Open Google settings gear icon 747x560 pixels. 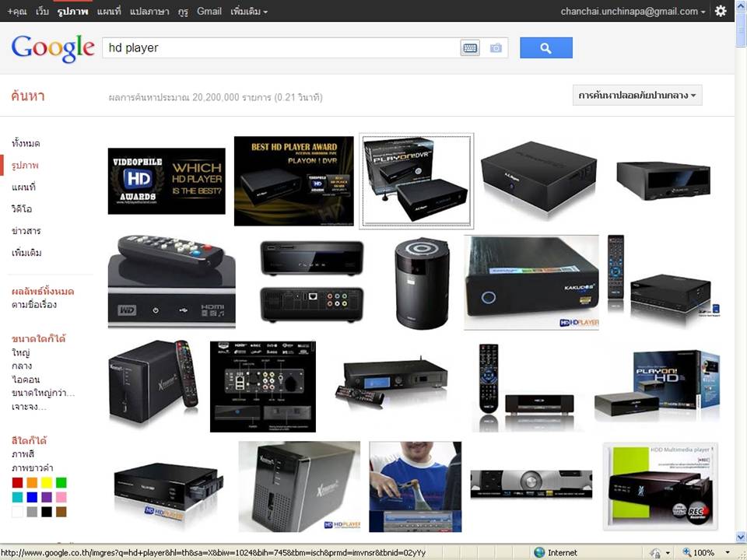721,11
